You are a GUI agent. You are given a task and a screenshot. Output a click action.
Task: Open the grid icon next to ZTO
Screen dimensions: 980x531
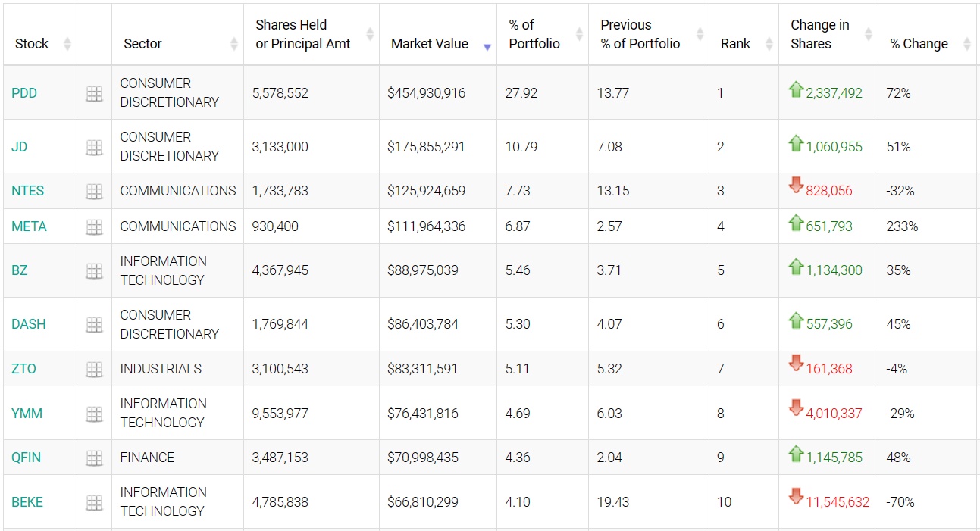tap(94, 369)
